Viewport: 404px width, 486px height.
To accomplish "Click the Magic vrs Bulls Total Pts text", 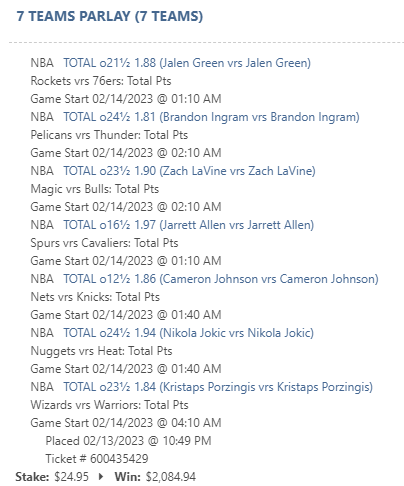I will pyautogui.click(x=95, y=189).
